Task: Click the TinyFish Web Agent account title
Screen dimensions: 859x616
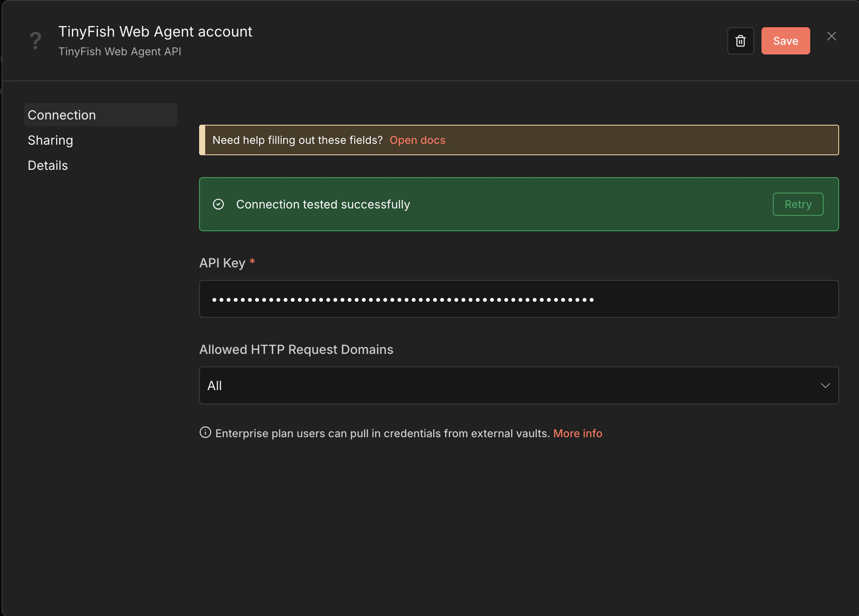Action: coord(156,31)
